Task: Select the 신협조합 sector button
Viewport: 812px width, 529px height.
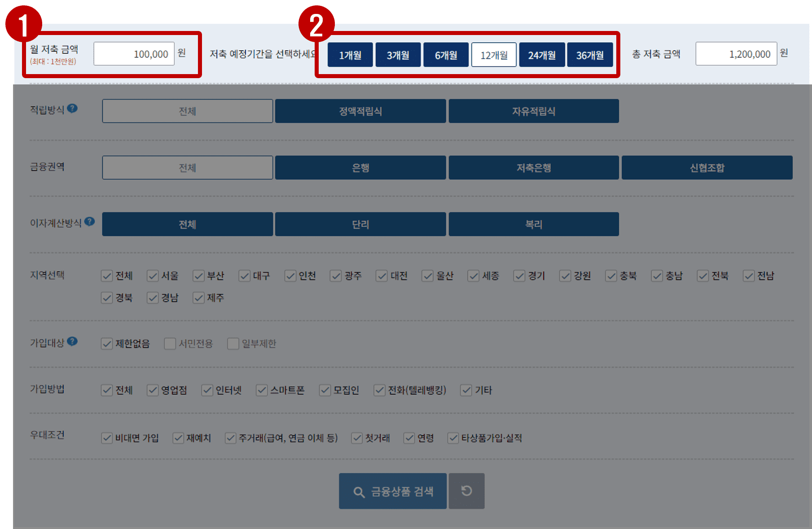Action: (707, 168)
